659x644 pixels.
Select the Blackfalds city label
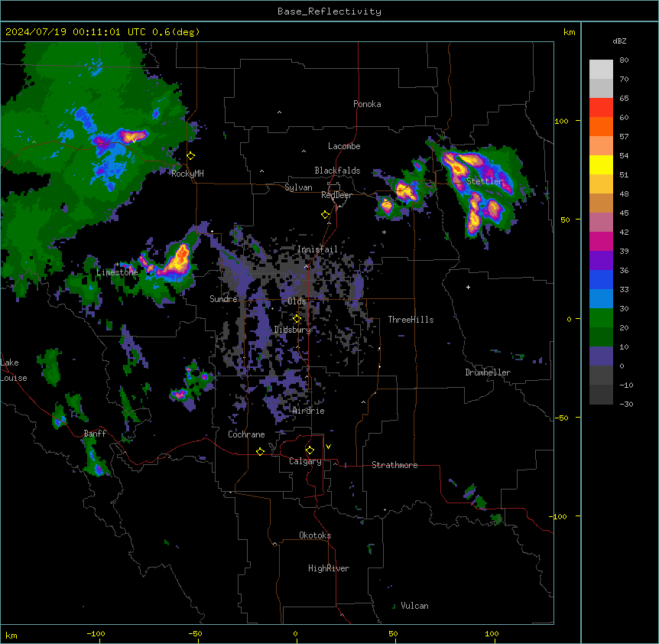coord(337,171)
